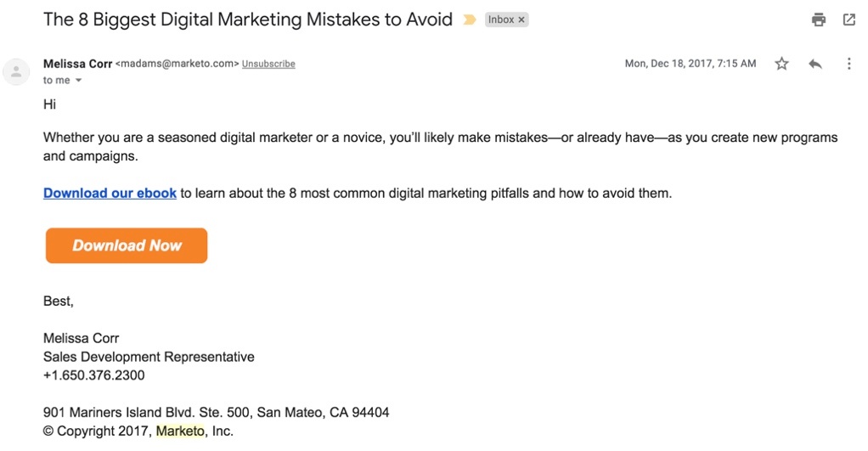868x451 pixels.
Task: Print this email with the printer icon
Action: point(819,20)
